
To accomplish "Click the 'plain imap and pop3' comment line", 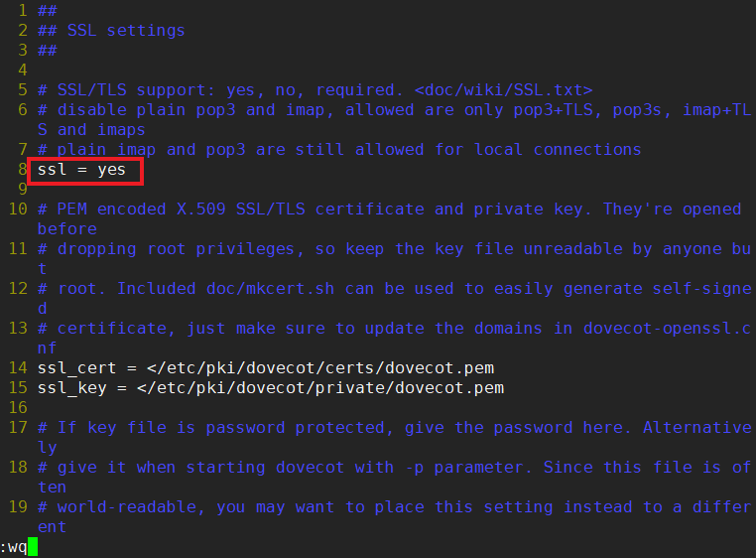I will pyautogui.click(x=339, y=150).
